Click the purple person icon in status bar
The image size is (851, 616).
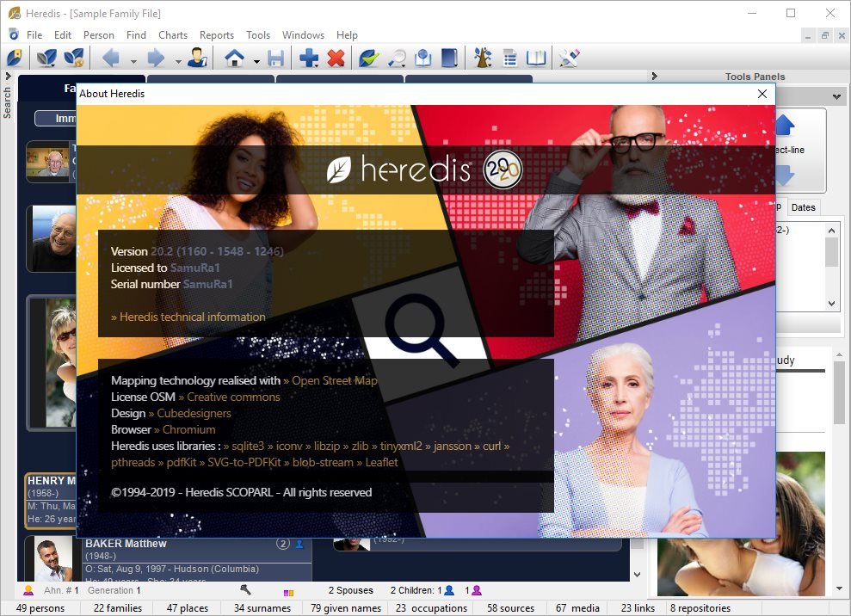477,590
